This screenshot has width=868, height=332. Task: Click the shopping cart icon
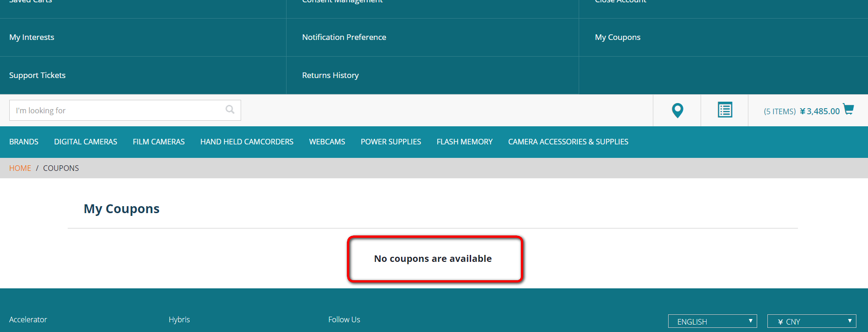tap(849, 109)
